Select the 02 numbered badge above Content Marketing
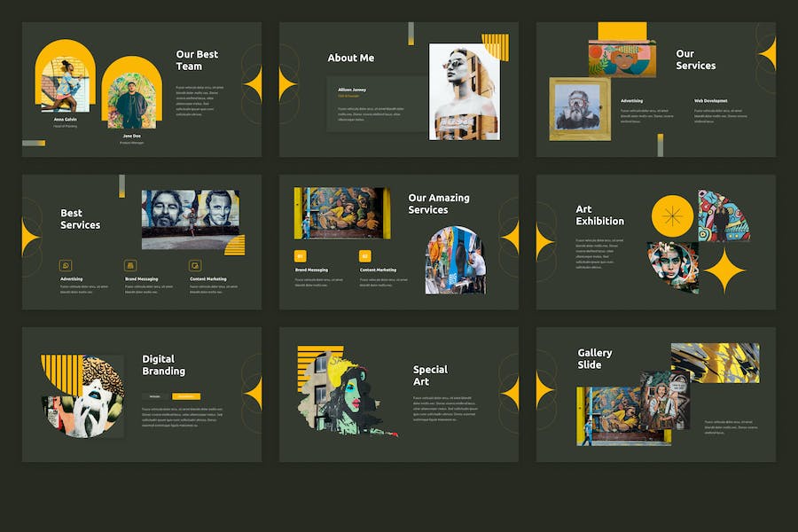This screenshot has width=798, height=532. (364, 256)
